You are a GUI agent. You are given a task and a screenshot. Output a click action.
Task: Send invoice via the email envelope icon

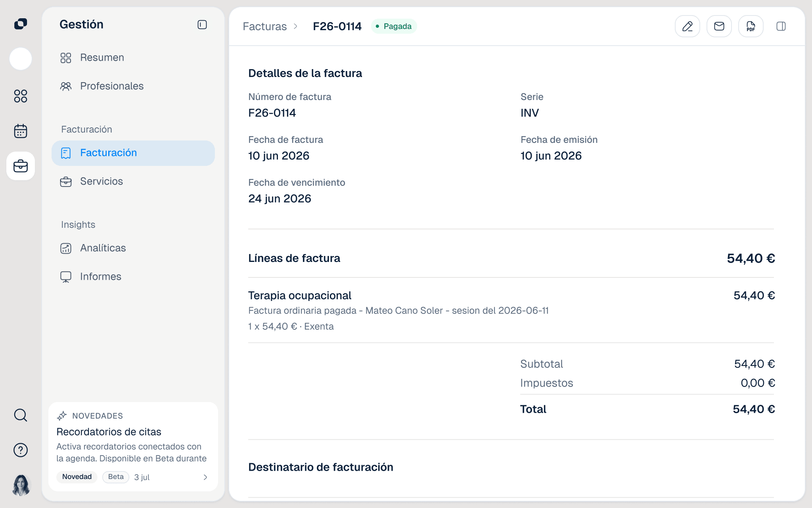719,26
